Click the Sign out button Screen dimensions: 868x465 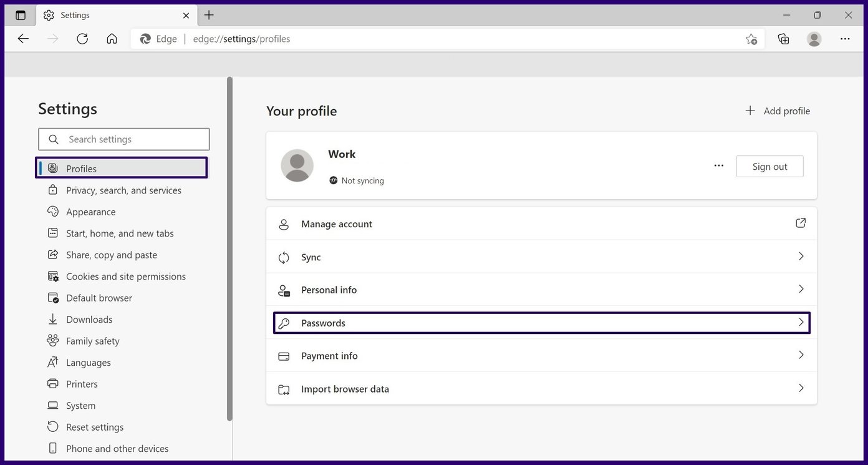click(x=769, y=167)
